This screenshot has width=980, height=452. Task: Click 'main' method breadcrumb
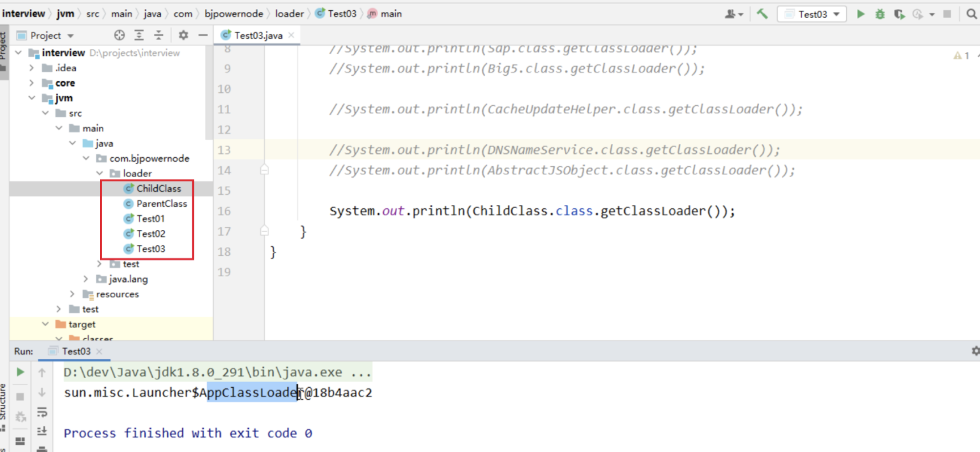click(384, 13)
